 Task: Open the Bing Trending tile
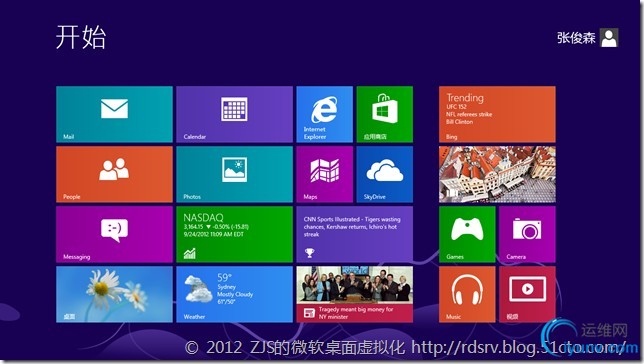[497, 114]
